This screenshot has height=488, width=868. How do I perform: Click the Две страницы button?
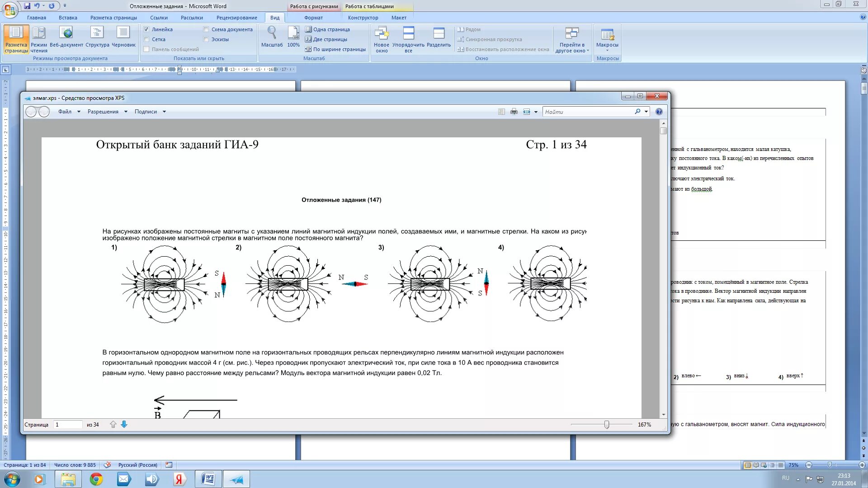pos(326,39)
